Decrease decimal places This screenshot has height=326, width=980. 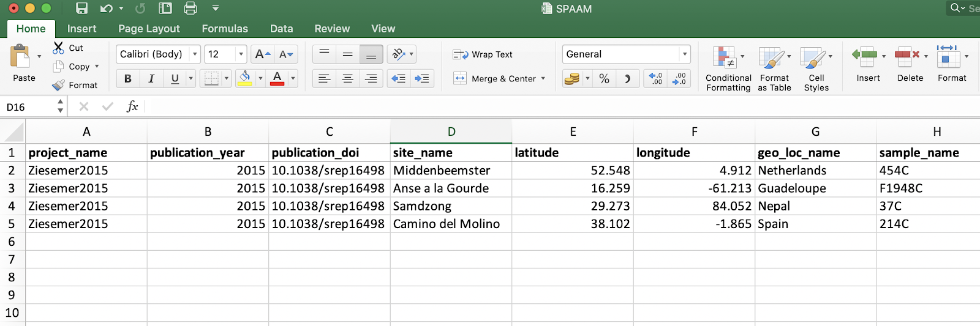click(x=679, y=78)
